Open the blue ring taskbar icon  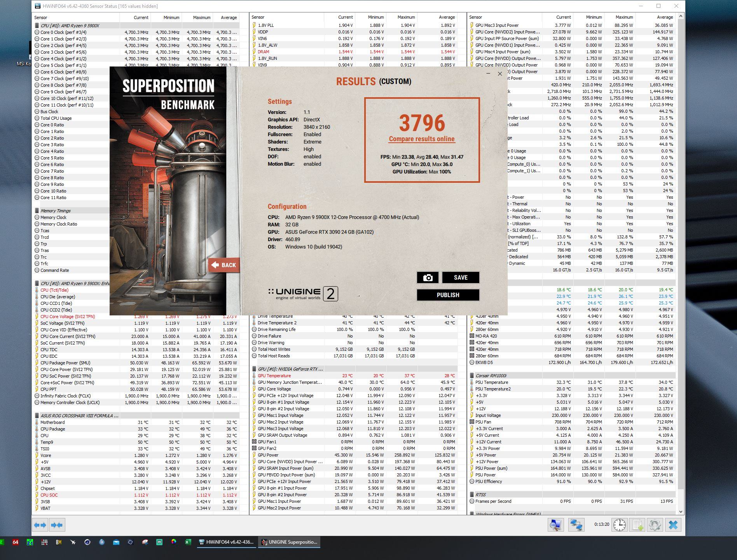pyautogui.click(x=102, y=542)
